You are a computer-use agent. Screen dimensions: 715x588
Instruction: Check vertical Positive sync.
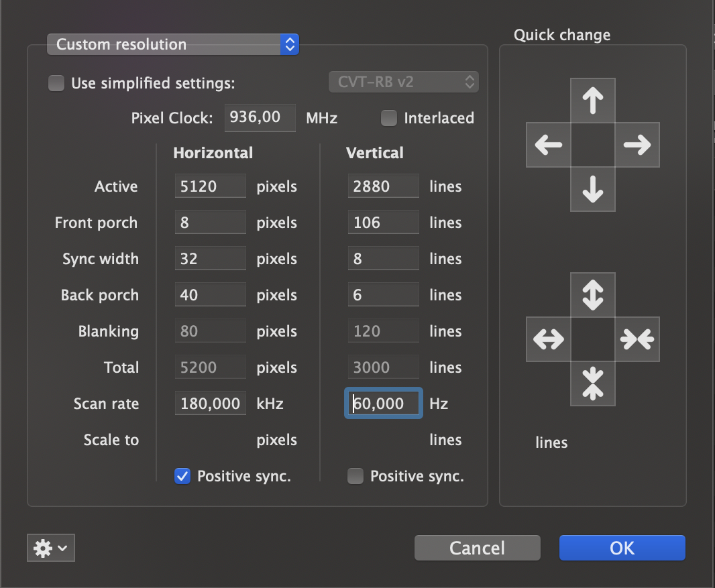[355, 476]
